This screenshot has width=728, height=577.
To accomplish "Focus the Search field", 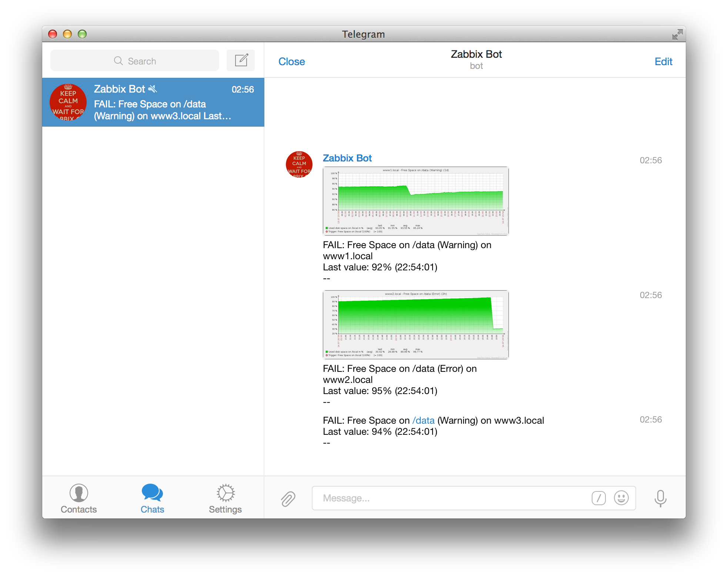I will [x=135, y=61].
